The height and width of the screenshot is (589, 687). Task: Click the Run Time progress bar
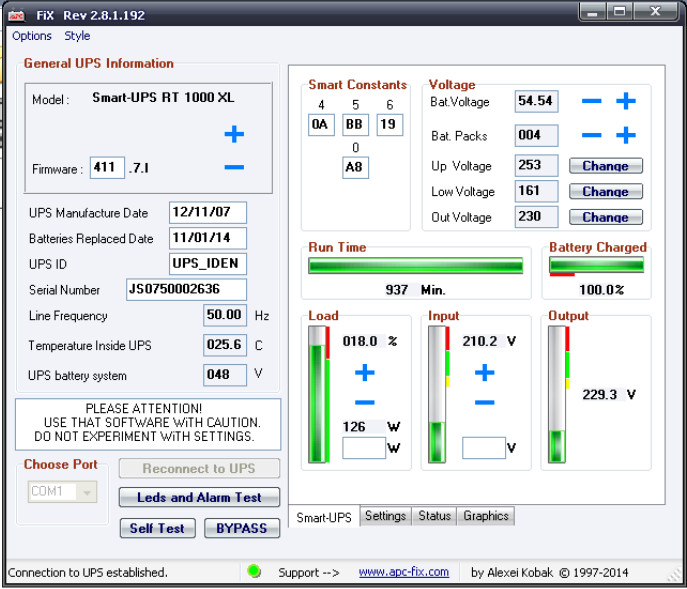(415, 266)
